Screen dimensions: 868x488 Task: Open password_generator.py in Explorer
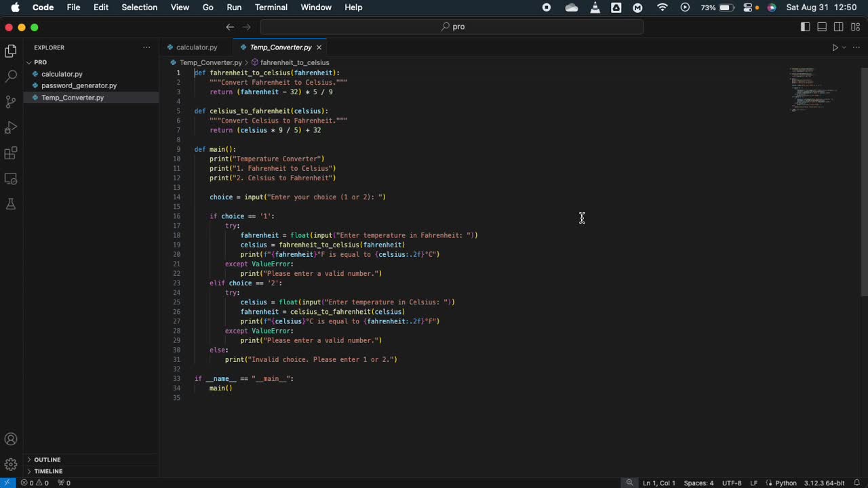click(79, 85)
